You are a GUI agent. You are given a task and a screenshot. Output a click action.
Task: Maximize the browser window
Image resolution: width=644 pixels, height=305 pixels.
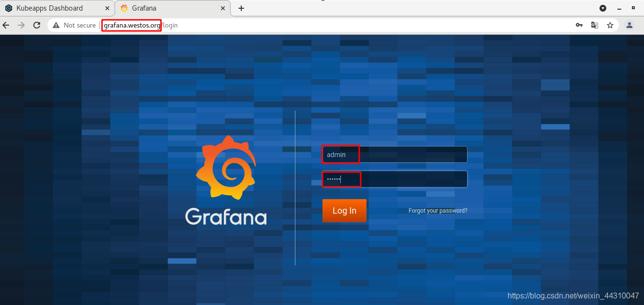tap(633, 8)
